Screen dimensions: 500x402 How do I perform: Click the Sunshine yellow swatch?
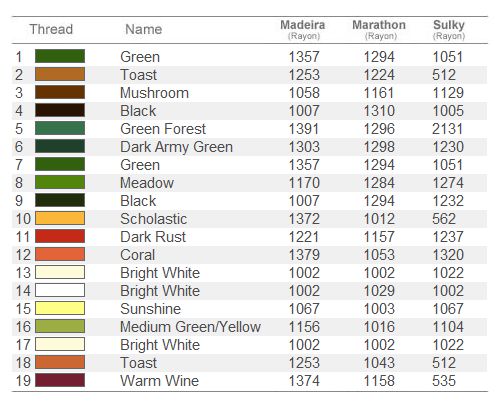[60, 308]
